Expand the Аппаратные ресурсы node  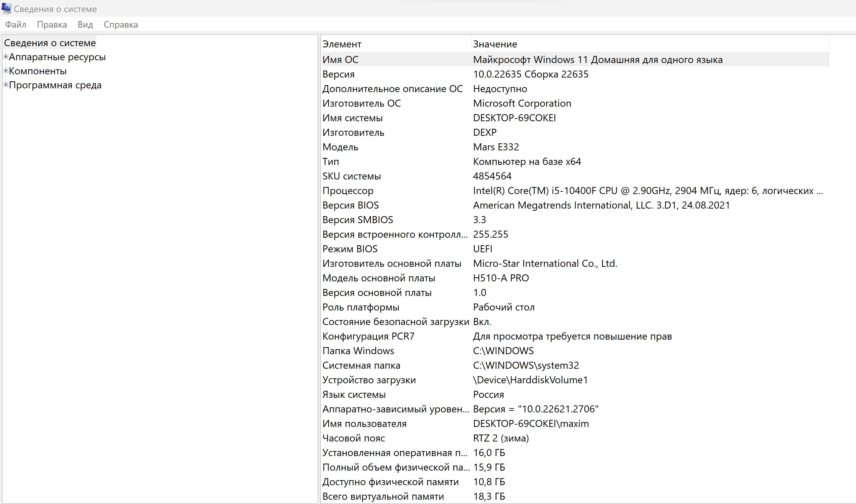[x=6, y=56]
